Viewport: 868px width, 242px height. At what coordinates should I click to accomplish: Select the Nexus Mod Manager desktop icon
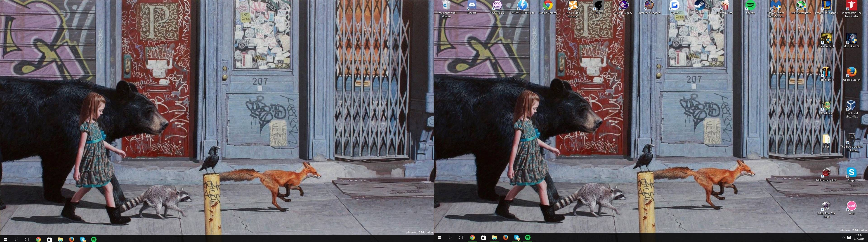click(x=573, y=9)
